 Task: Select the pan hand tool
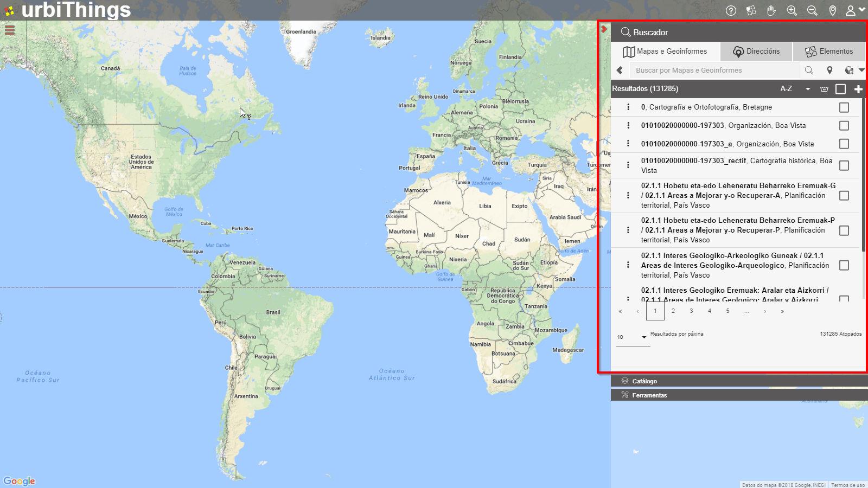click(771, 10)
